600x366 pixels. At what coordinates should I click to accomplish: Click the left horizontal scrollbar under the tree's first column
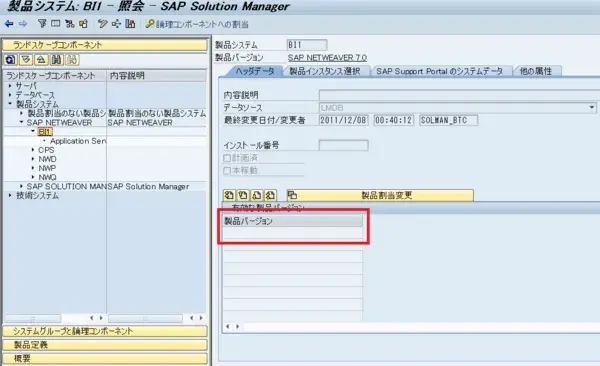click(x=33, y=318)
